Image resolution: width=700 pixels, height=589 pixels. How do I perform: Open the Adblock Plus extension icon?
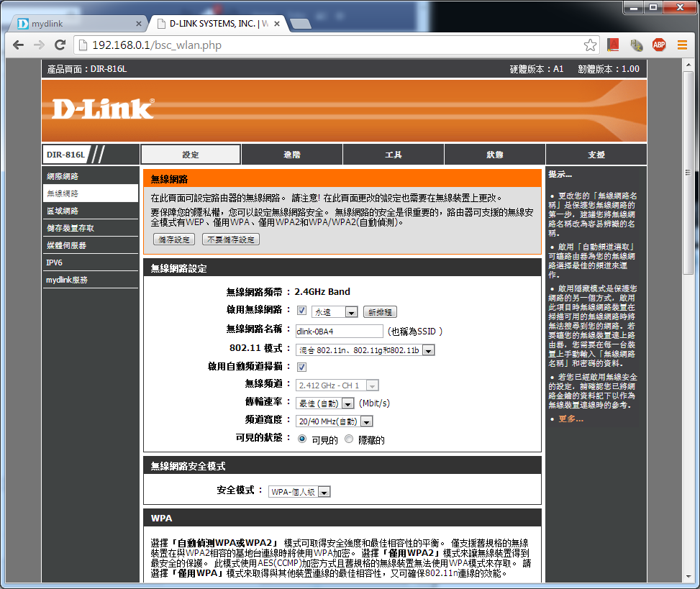(x=658, y=45)
